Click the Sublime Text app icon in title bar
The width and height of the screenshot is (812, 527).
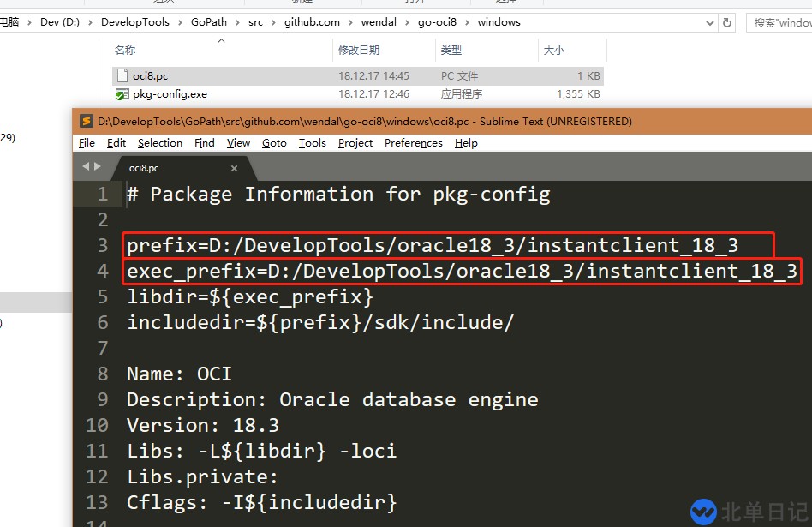[x=87, y=121]
